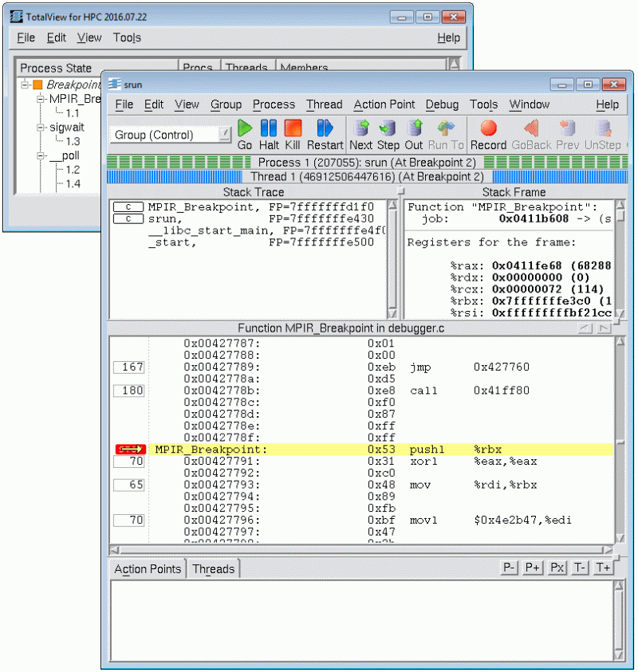The image size is (638, 672).
Task: Click the P+ button to switch processes
Action: coord(532,568)
